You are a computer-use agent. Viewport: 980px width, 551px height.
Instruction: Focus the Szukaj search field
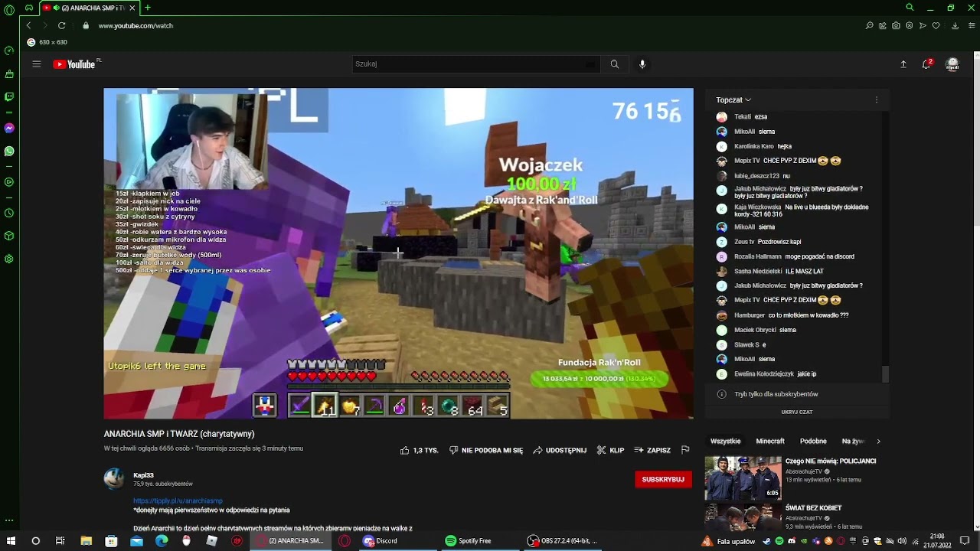pos(475,64)
